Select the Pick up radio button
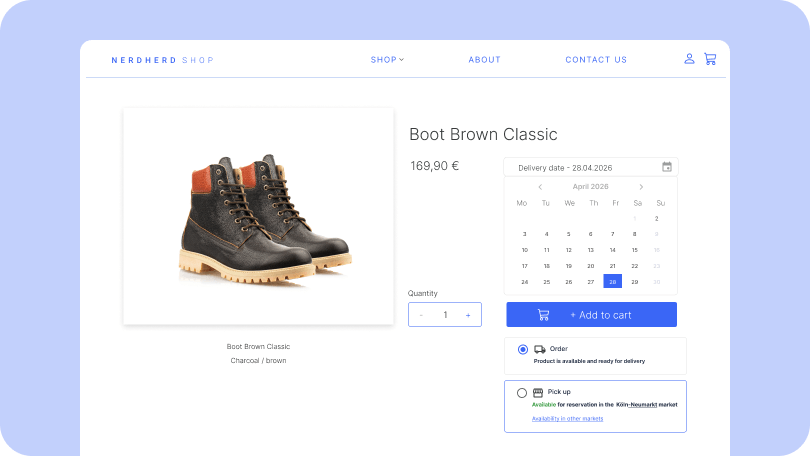 coord(522,393)
